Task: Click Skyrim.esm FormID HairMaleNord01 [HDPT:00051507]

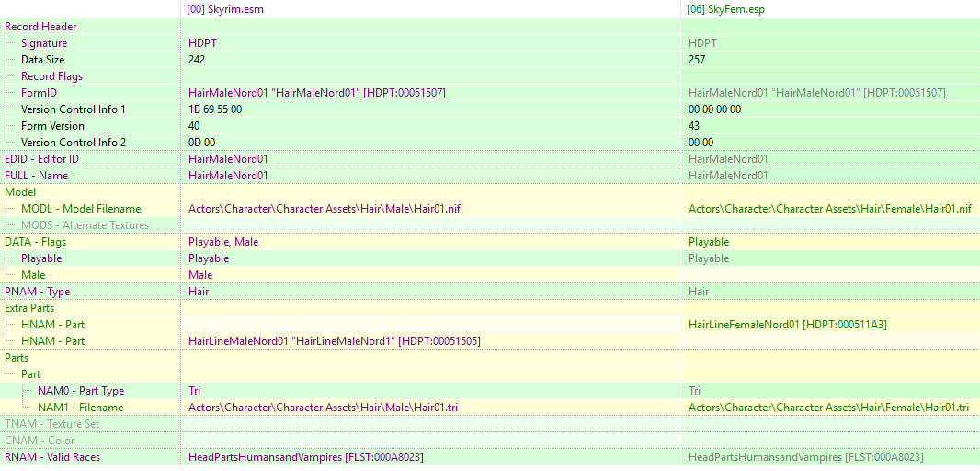Action: click(x=317, y=93)
